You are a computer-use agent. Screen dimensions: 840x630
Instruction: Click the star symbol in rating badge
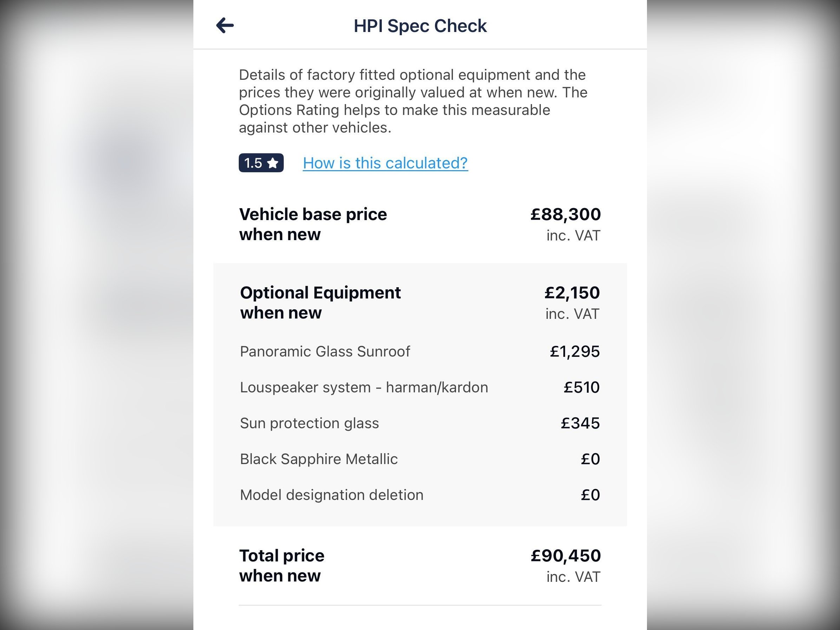(272, 163)
